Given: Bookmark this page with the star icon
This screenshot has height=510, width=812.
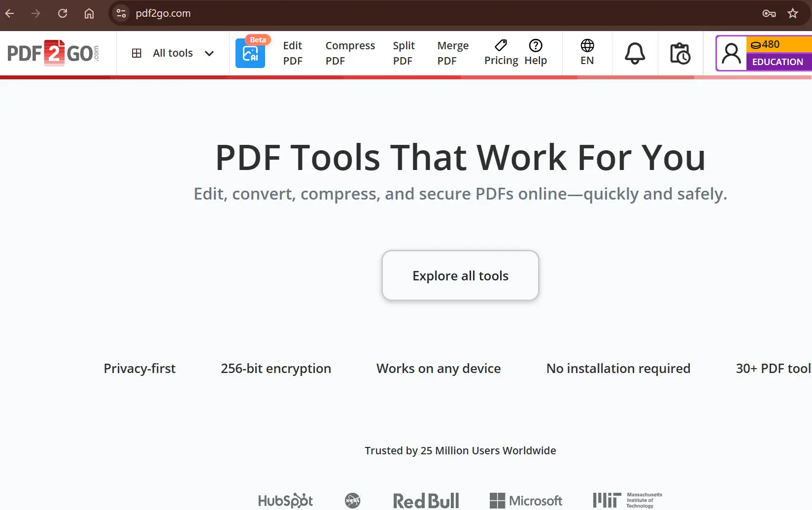Looking at the screenshot, I should click(x=792, y=13).
